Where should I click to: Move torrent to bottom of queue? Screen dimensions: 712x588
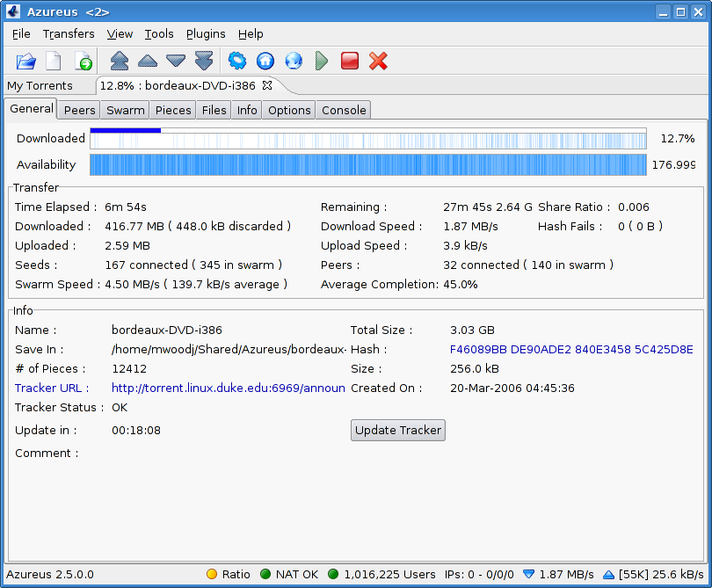[204, 61]
